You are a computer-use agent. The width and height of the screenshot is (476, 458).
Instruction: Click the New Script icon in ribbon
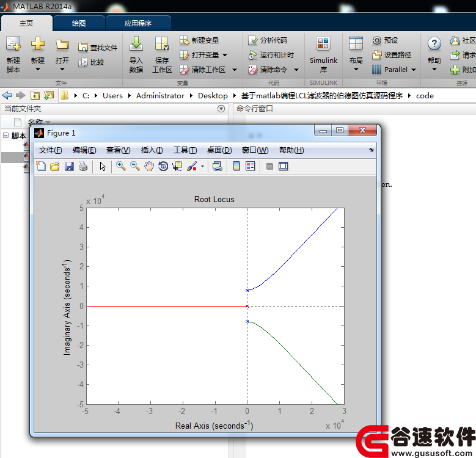(x=13, y=44)
